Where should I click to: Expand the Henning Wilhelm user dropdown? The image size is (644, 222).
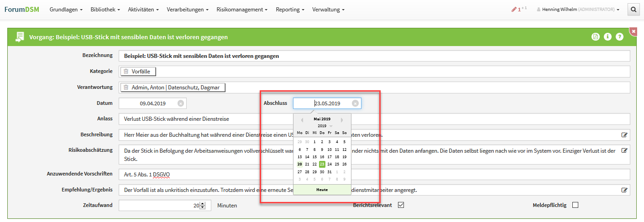578,10
